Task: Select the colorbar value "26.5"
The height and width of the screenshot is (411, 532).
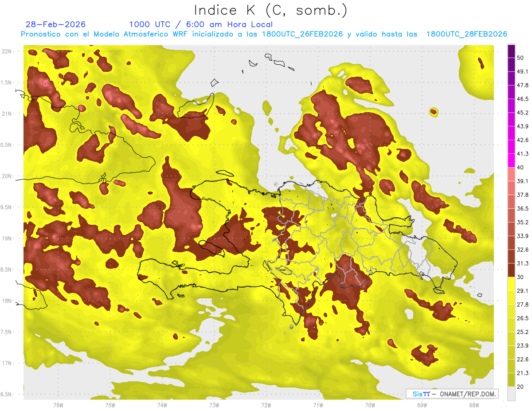Action: coord(523,318)
